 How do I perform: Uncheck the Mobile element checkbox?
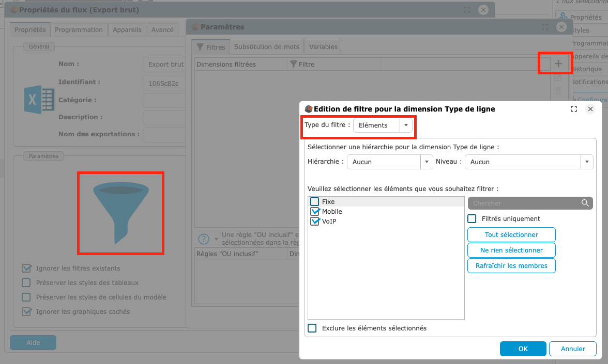(314, 212)
